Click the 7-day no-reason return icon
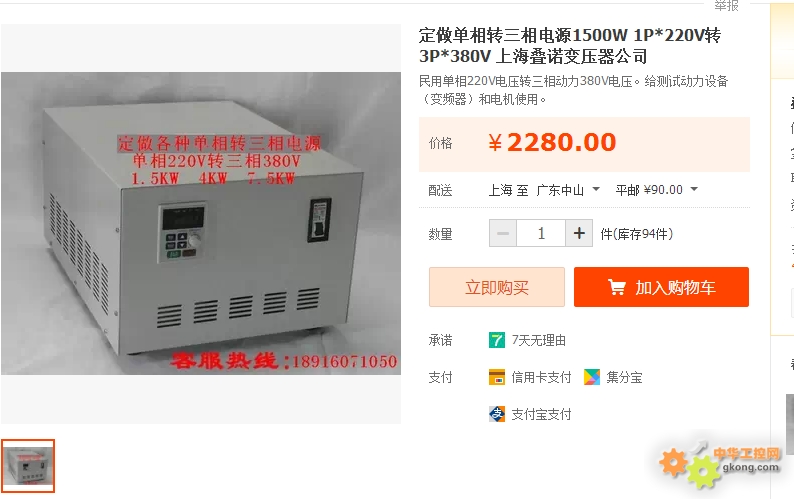794x499 pixels. pos(497,340)
